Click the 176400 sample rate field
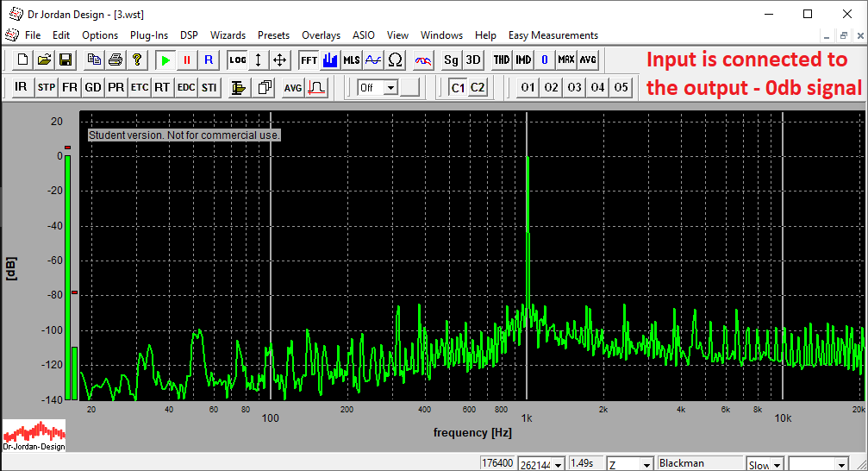 (497, 463)
